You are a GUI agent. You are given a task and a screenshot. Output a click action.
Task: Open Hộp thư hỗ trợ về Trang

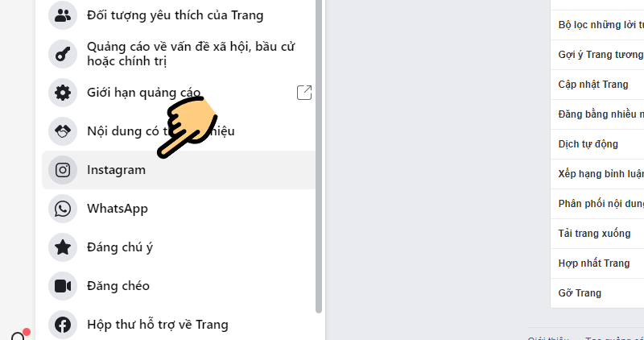pyautogui.click(x=179, y=325)
